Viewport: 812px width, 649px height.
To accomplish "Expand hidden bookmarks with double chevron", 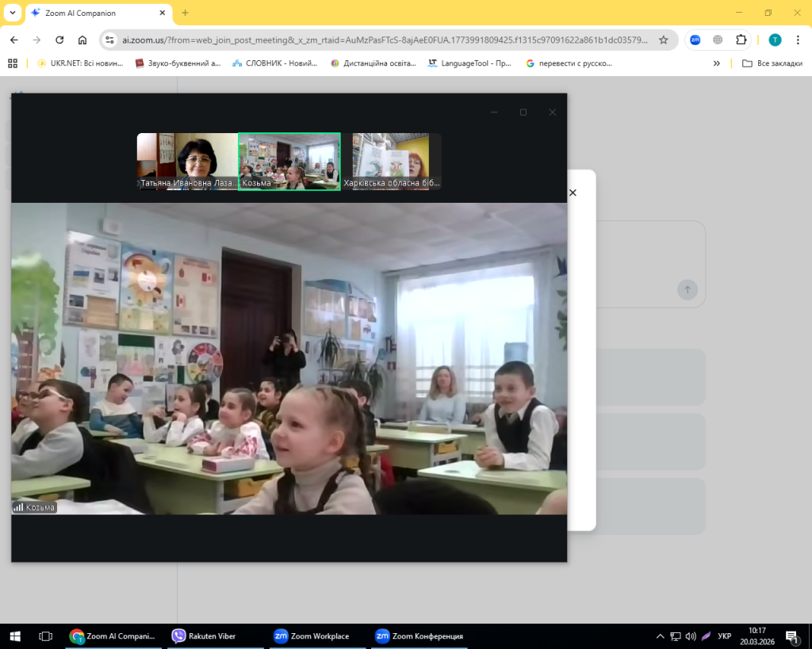I will click(x=717, y=63).
